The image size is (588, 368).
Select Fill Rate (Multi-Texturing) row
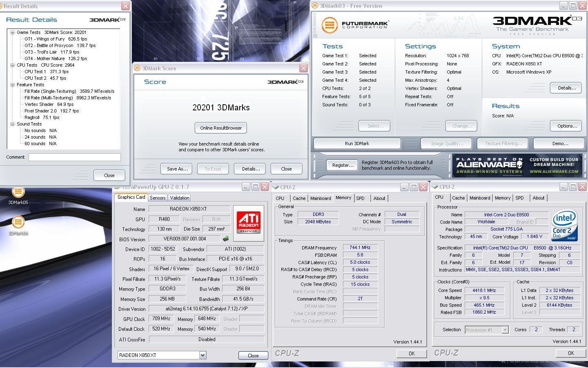(x=68, y=98)
